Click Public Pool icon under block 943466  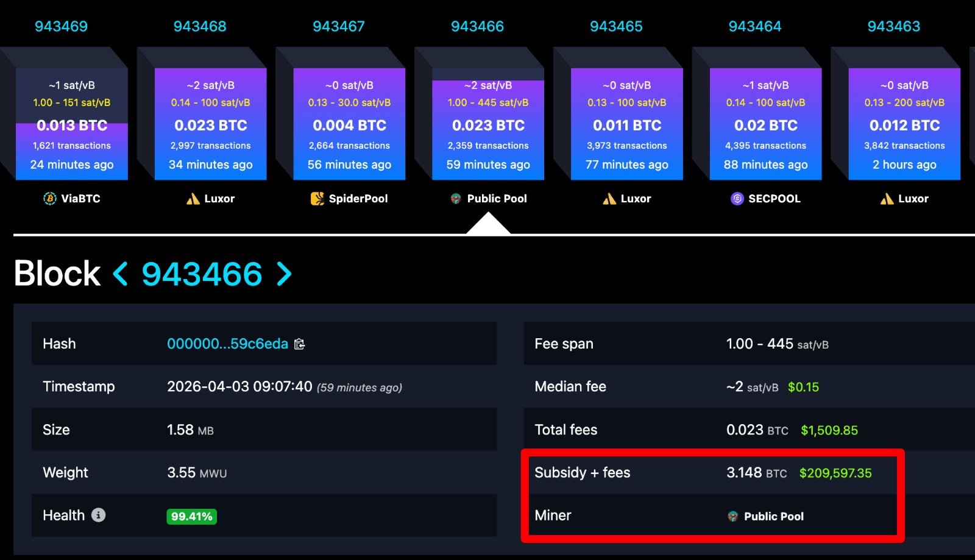(x=455, y=199)
